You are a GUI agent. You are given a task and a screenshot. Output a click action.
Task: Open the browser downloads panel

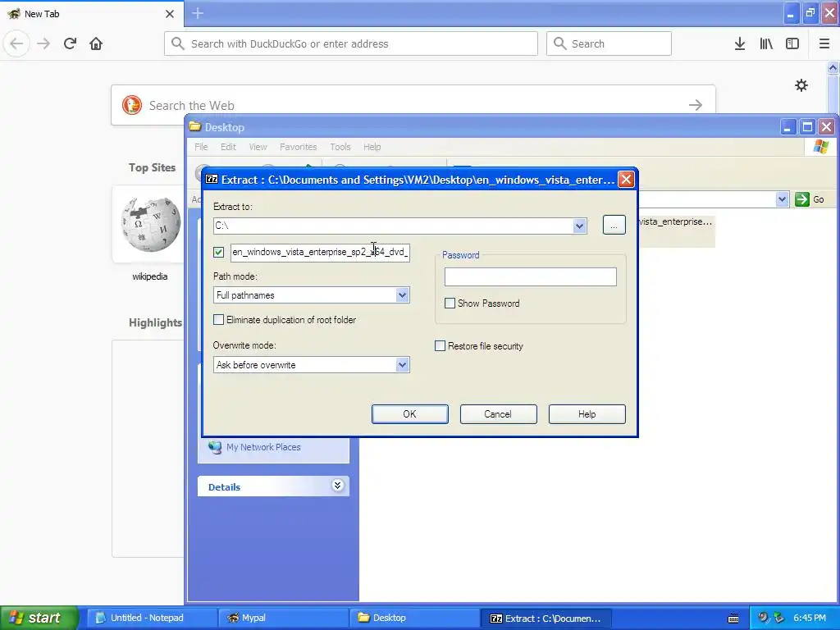tap(740, 43)
